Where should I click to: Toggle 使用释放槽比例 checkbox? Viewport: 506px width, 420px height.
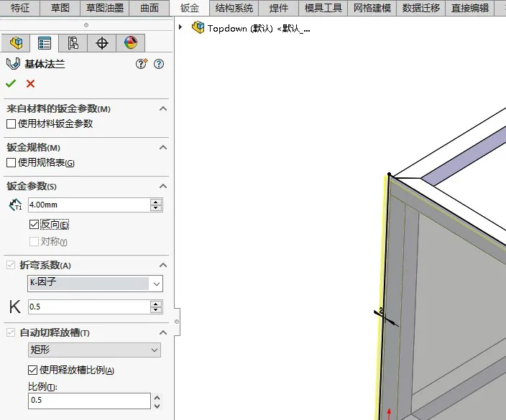point(32,370)
